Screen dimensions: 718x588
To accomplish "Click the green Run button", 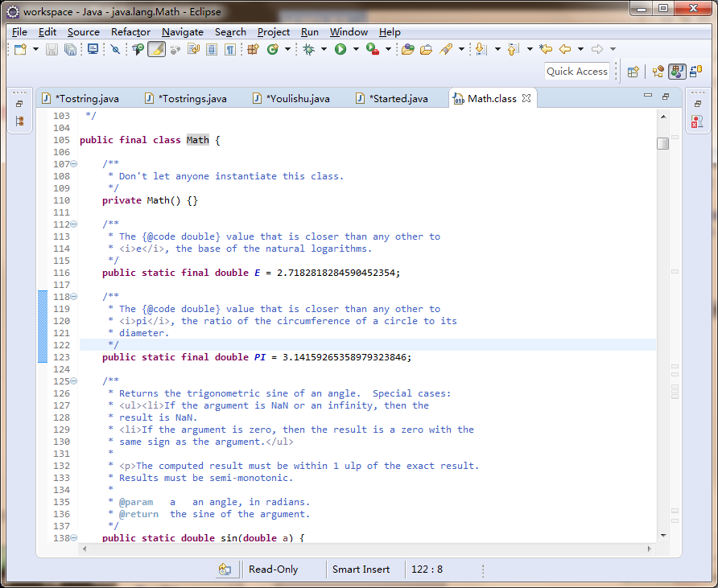I will point(340,49).
